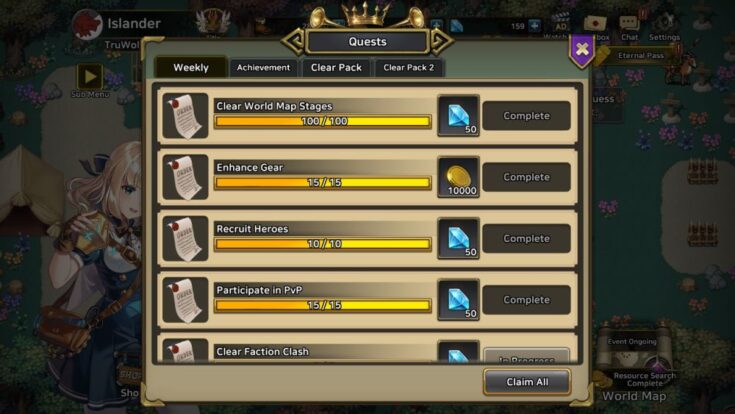
Task: Switch to the Clear Pack tab
Action: click(x=336, y=68)
